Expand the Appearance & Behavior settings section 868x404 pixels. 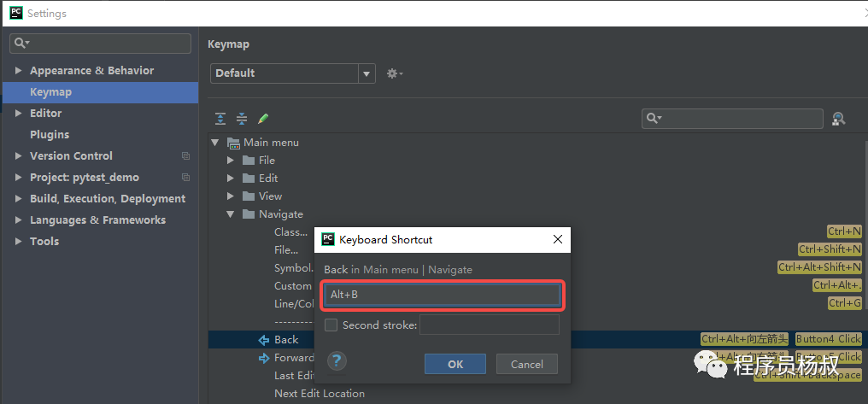click(x=19, y=71)
